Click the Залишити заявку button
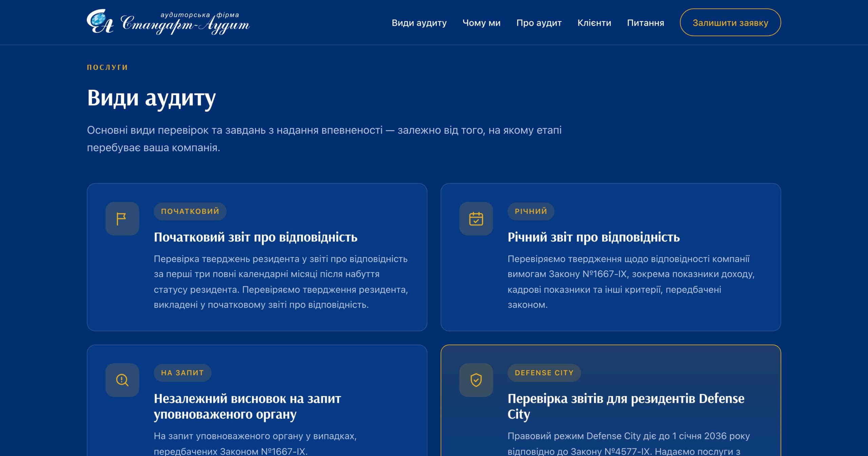This screenshot has height=456, width=868. point(730,22)
